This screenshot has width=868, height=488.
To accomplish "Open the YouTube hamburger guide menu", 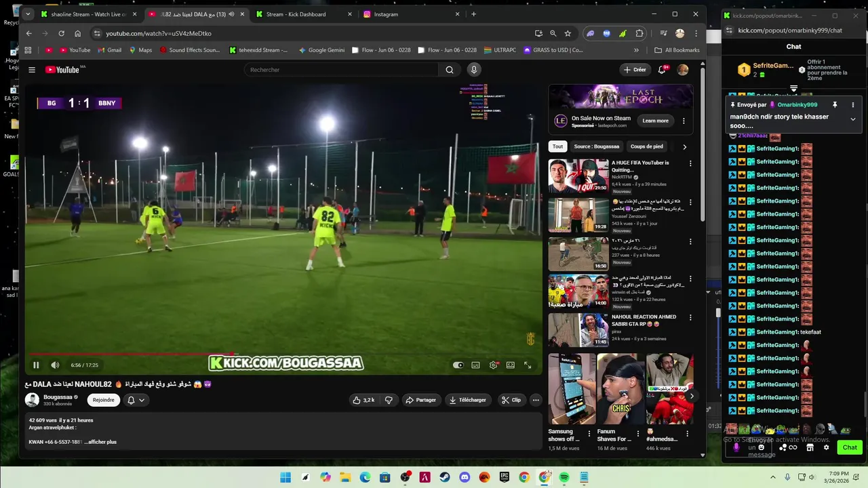I will click(x=32, y=70).
